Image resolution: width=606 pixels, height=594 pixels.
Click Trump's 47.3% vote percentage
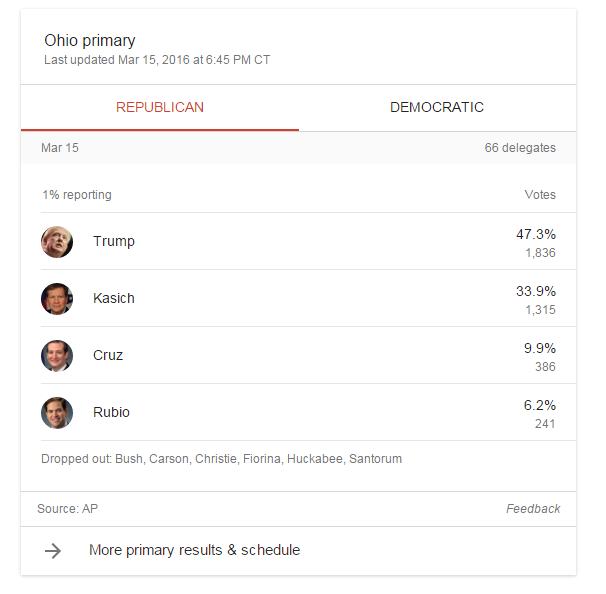(536, 234)
